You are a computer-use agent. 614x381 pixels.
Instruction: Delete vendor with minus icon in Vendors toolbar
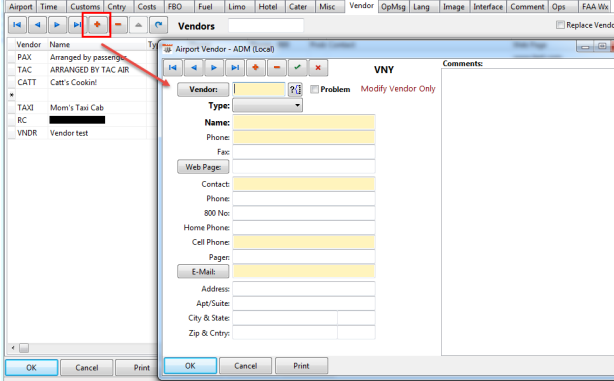118,25
